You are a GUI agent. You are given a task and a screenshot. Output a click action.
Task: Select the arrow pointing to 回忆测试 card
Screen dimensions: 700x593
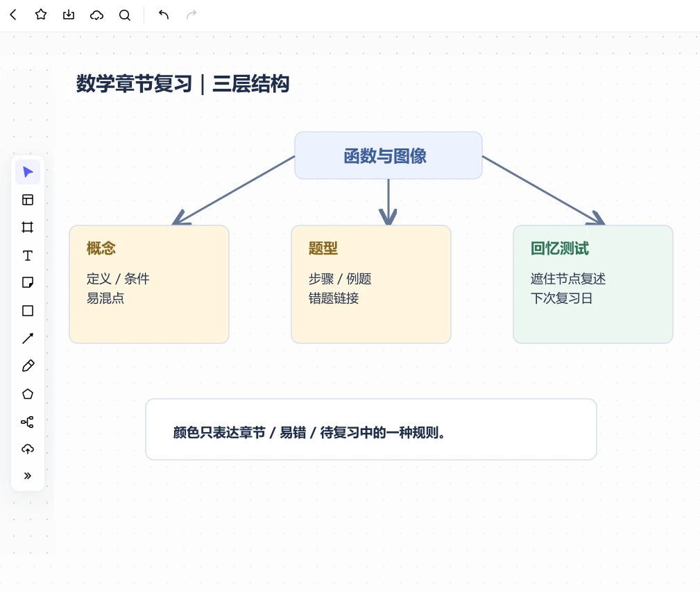[x=544, y=190]
